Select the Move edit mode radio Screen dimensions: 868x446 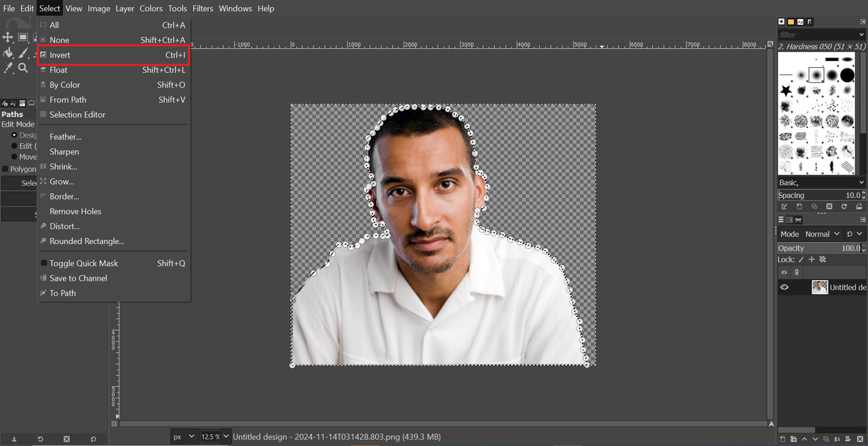point(14,157)
